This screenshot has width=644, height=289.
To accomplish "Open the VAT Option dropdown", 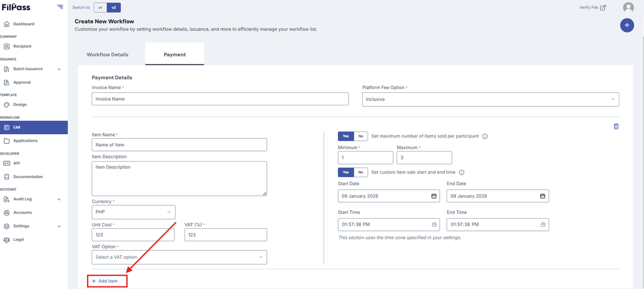I will [179, 257].
